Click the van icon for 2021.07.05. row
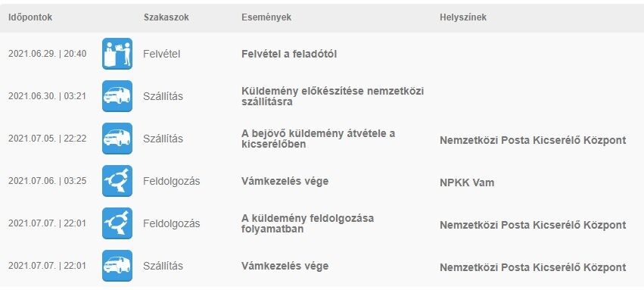 pos(117,139)
